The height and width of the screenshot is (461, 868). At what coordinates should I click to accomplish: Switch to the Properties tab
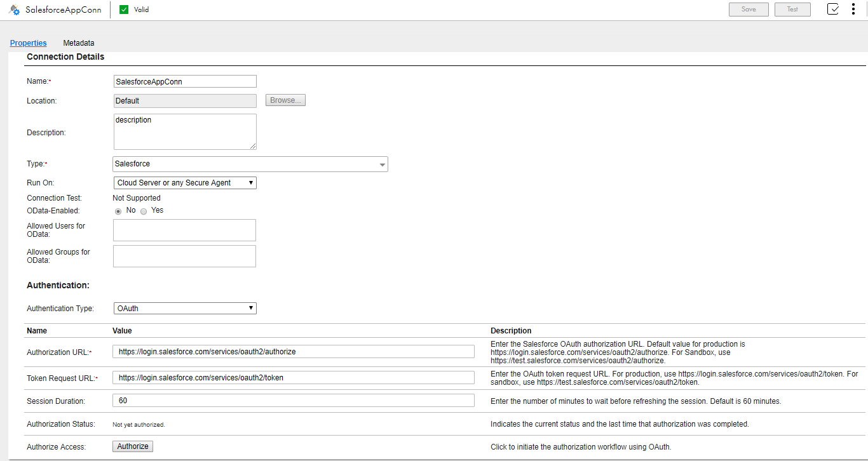click(29, 43)
